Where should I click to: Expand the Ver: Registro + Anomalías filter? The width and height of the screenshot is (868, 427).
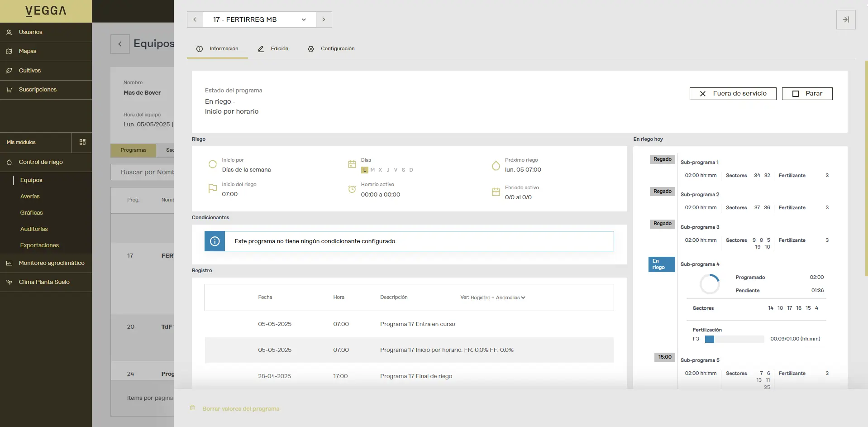click(x=492, y=297)
